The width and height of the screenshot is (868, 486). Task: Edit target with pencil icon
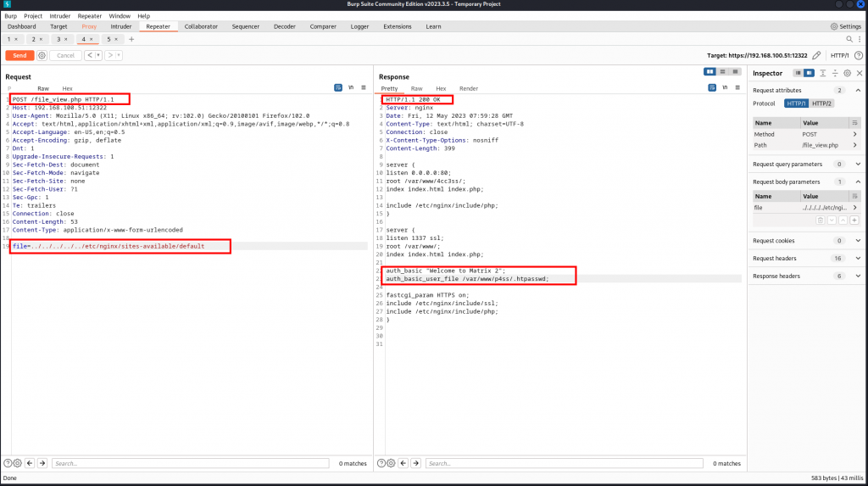tap(816, 55)
